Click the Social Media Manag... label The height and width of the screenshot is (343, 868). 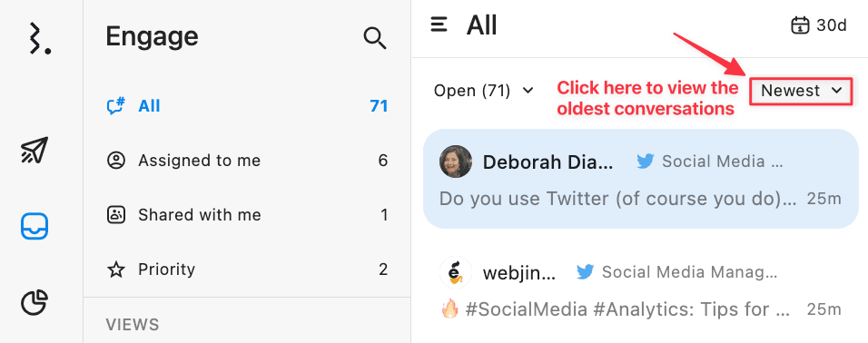click(690, 272)
